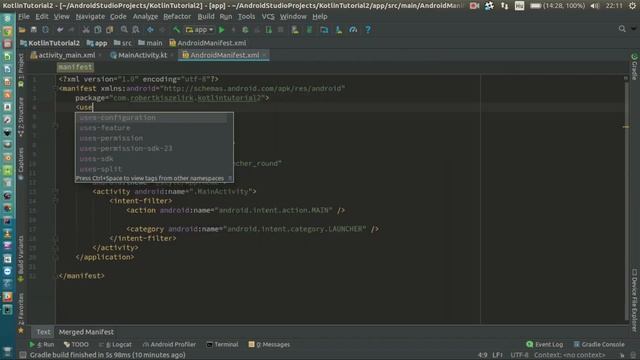Click the Back navigation arrow

click(150, 30)
